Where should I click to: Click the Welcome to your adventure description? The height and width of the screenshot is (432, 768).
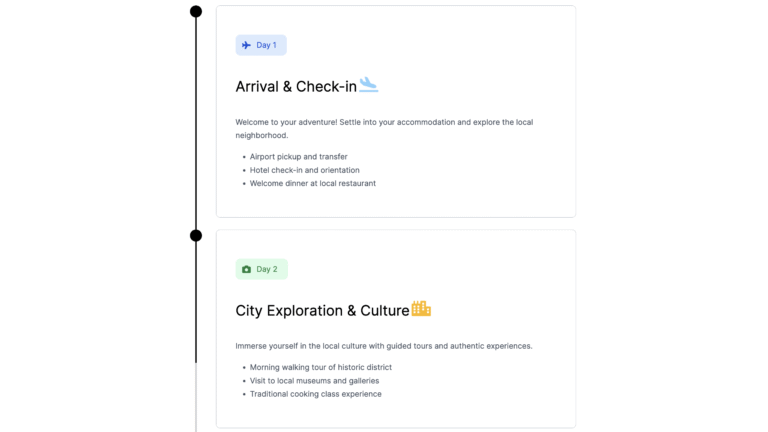point(384,128)
